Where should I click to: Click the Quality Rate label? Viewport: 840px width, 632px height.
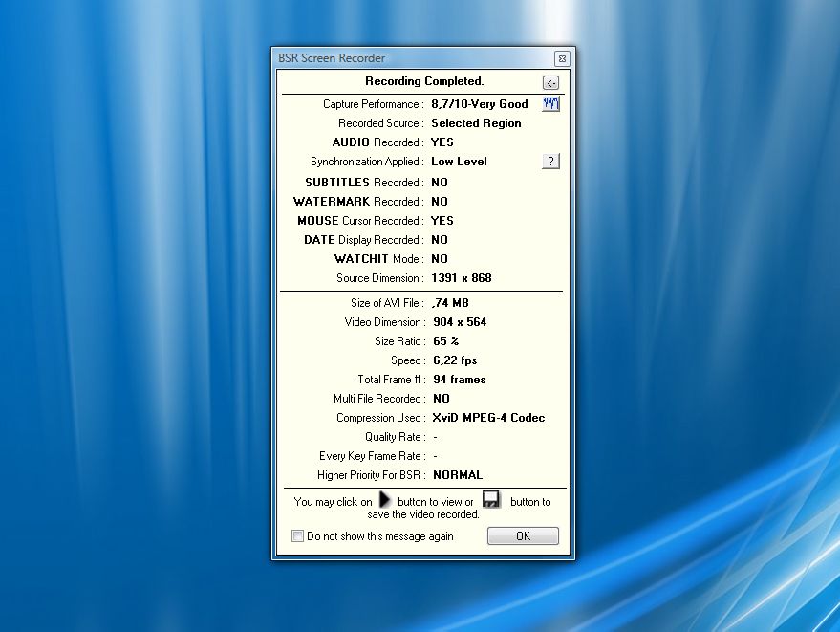pos(396,437)
